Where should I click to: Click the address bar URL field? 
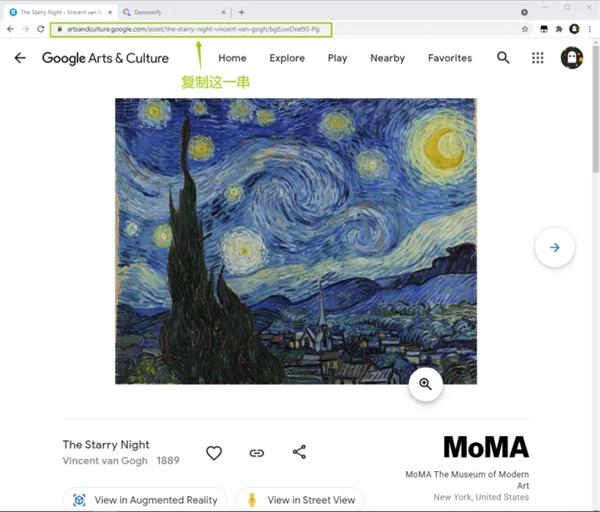(191, 29)
